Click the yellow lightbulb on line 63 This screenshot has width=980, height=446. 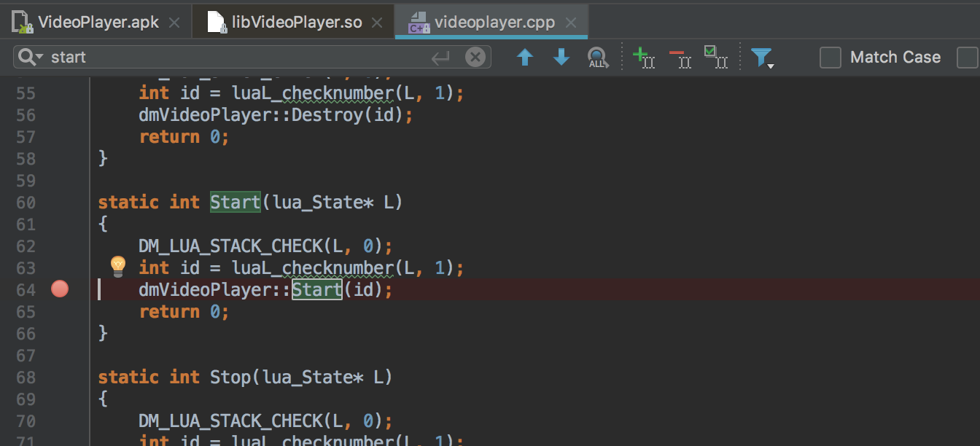pyautogui.click(x=117, y=267)
